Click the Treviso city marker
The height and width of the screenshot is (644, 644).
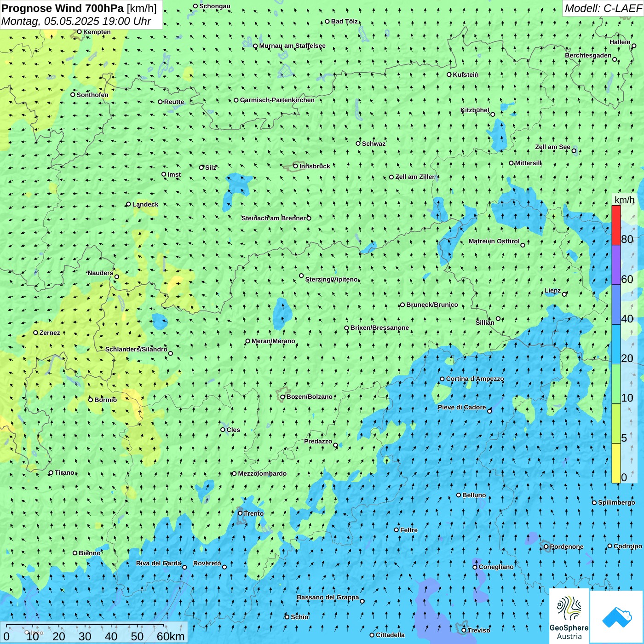[x=464, y=630]
